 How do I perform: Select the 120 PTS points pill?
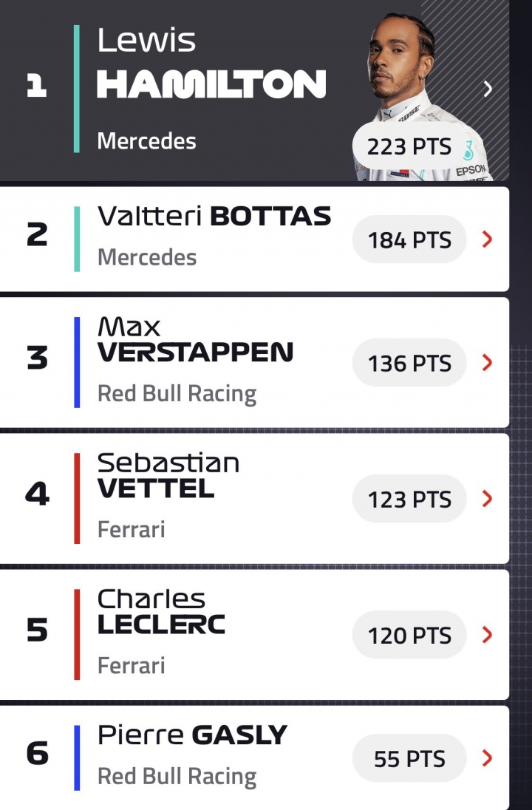pos(409,635)
